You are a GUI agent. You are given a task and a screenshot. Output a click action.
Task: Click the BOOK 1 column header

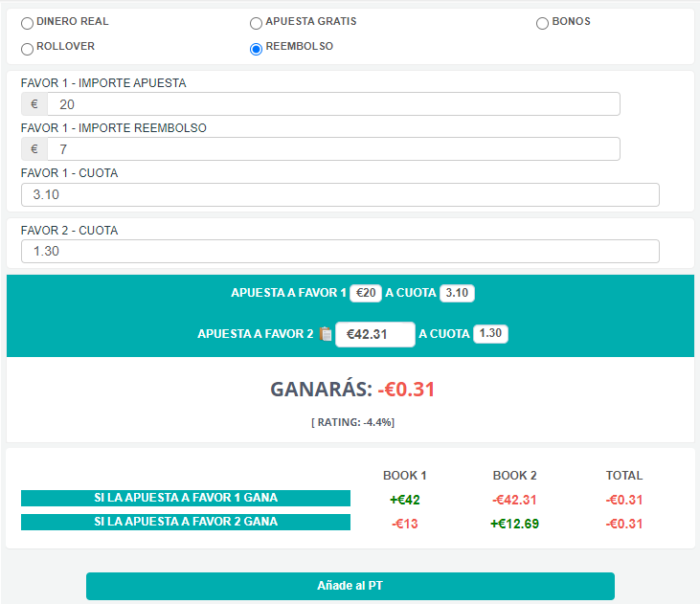(405, 476)
